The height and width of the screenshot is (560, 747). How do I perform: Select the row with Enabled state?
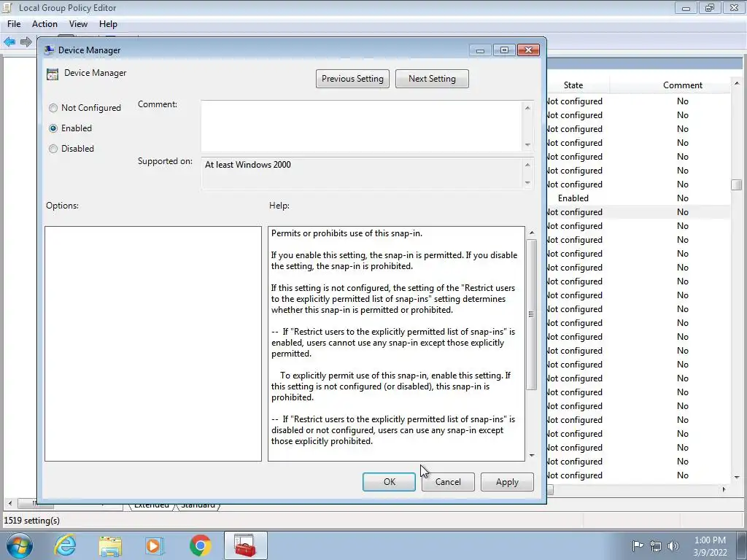click(x=638, y=198)
